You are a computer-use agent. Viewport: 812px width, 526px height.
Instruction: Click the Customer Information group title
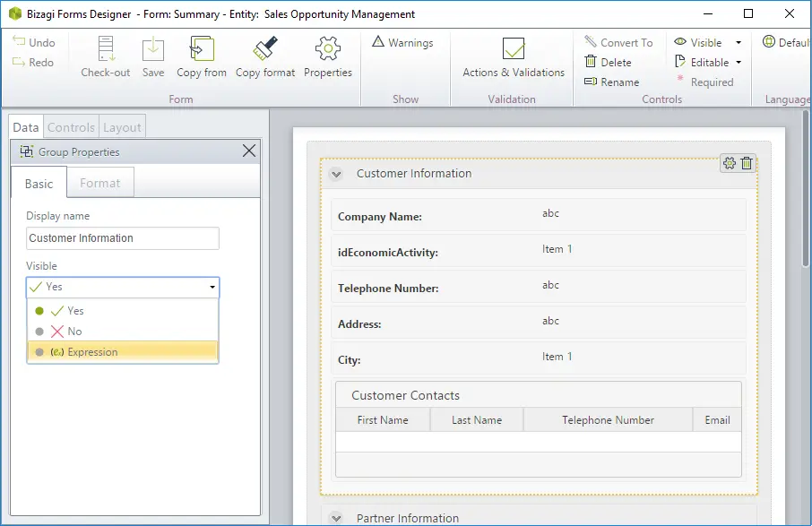414,174
